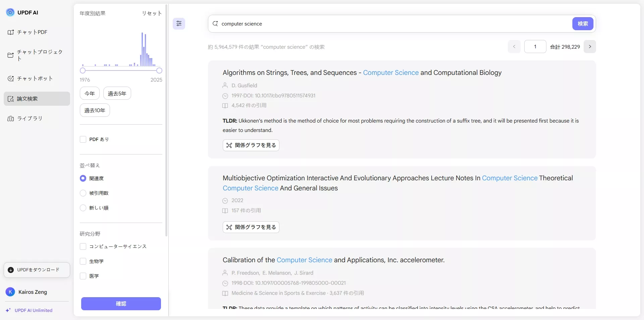Click the チャットボット bot icon
This screenshot has height=320, width=644.
(11, 79)
